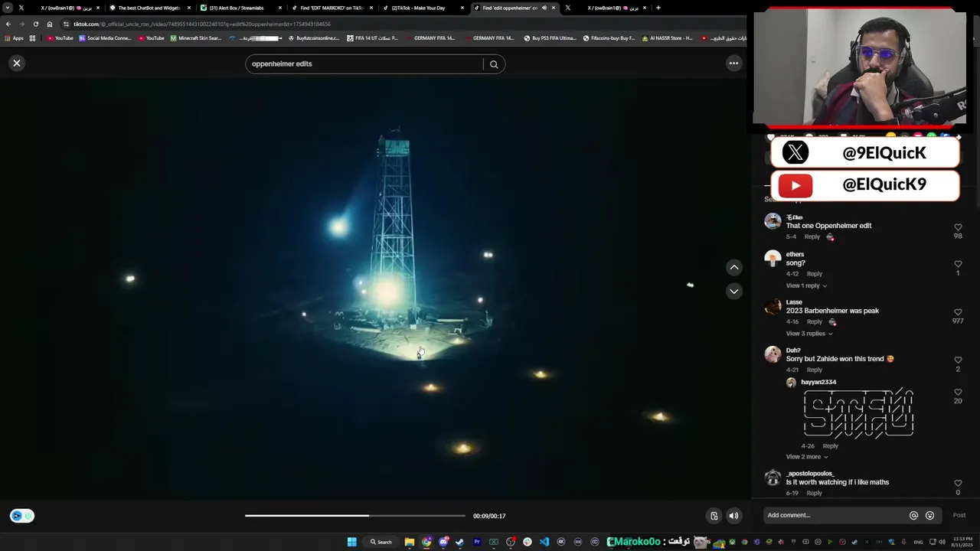Open 'Al NASSR Store' bookmark
The height and width of the screenshot is (551, 980).
(668, 38)
